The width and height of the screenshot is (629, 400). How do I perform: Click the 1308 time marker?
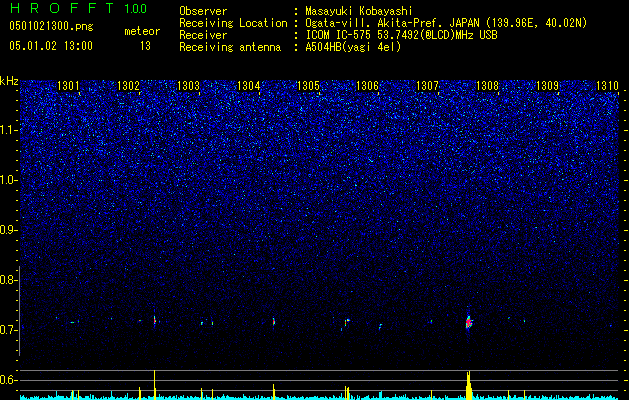[x=487, y=85]
